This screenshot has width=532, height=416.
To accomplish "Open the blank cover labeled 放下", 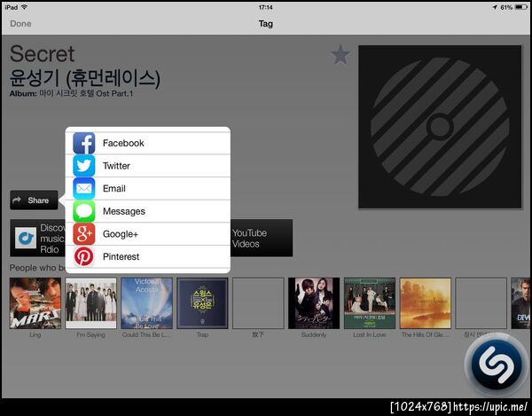I will (x=258, y=303).
